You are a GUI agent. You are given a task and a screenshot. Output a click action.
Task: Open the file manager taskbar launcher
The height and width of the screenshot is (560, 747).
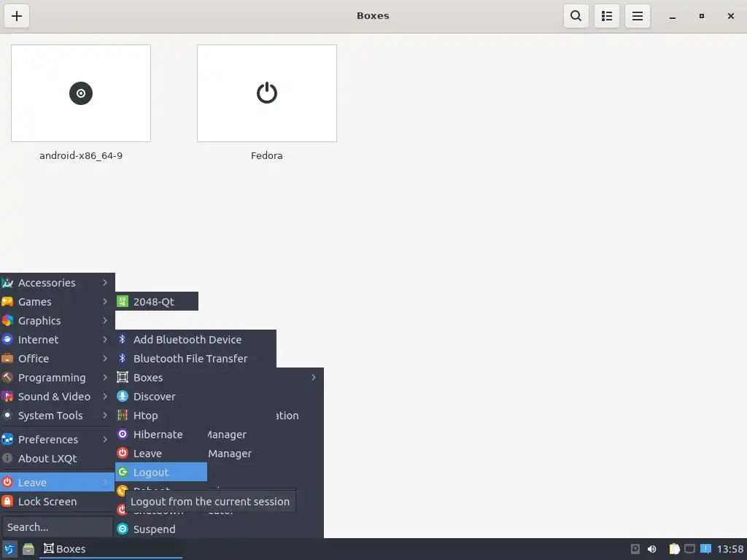(x=28, y=549)
